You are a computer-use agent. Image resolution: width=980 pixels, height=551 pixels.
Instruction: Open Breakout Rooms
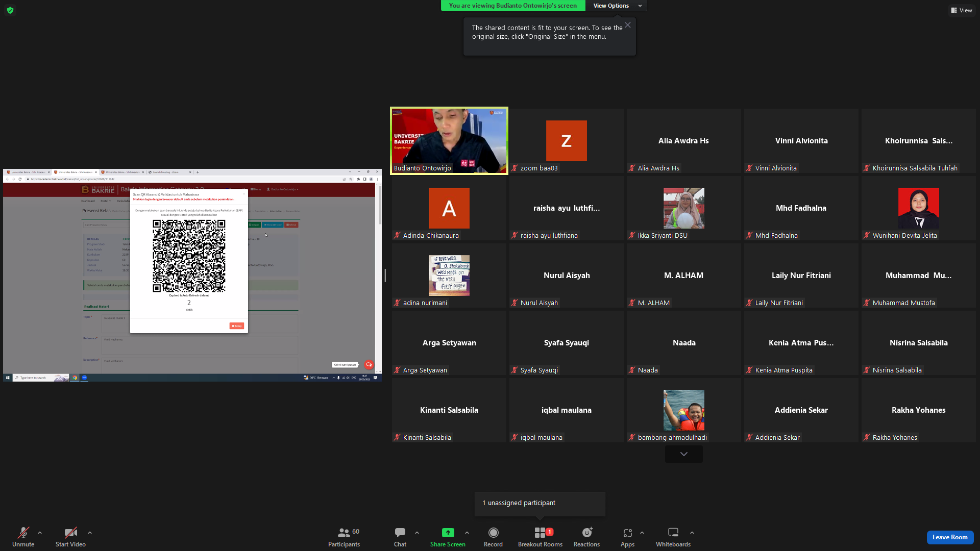coord(540,537)
